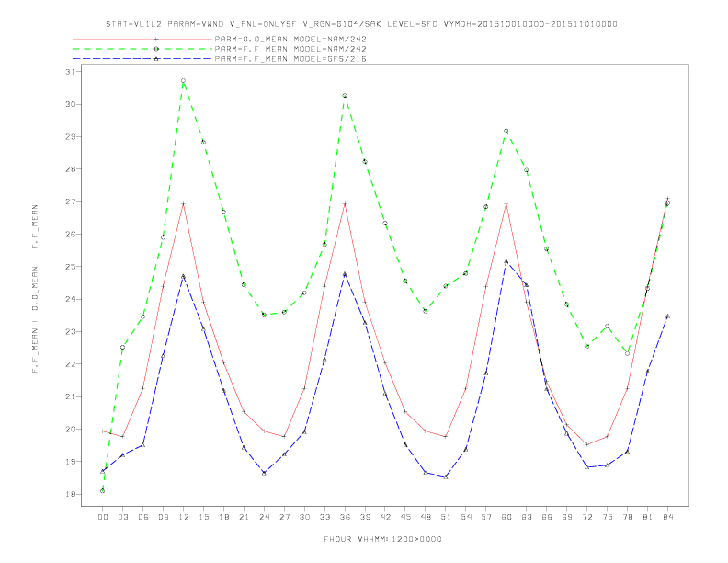
Task: Click x-axis tick label 12
Action: click(x=184, y=517)
